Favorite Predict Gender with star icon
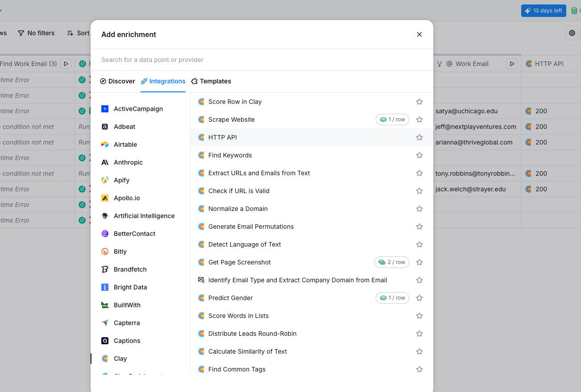Viewport: 581px width, 392px height. point(419,298)
